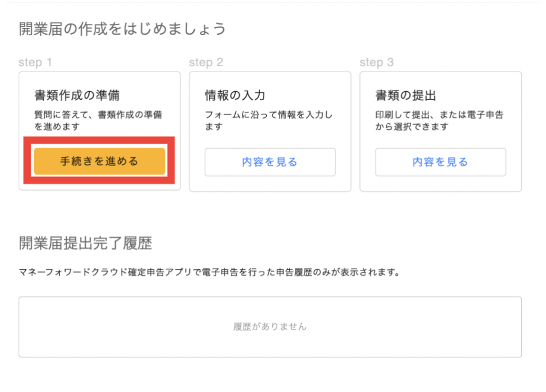
Task: Click the 開業届の作成をはじめましょう heading
Action: pos(123,29)
